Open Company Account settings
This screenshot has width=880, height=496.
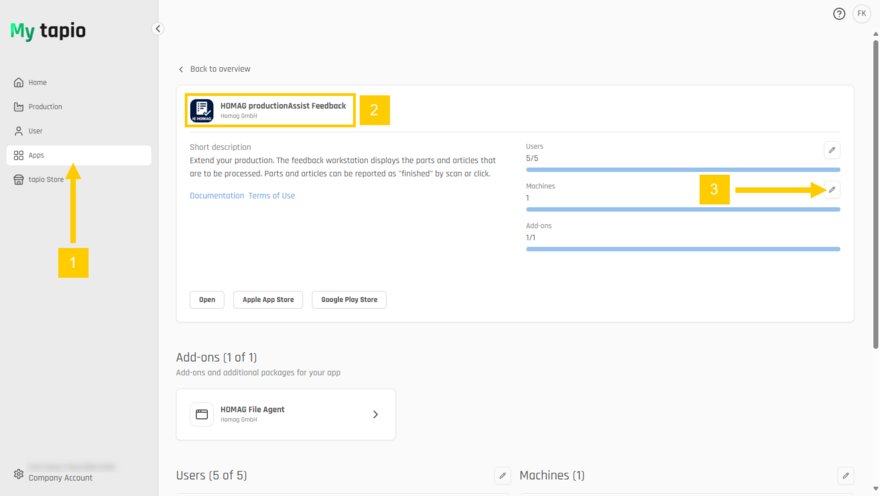click(x=61, y=478)
